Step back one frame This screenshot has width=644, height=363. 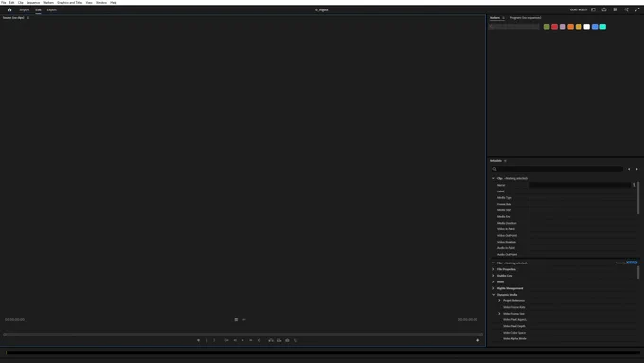(x=235, y=340)
